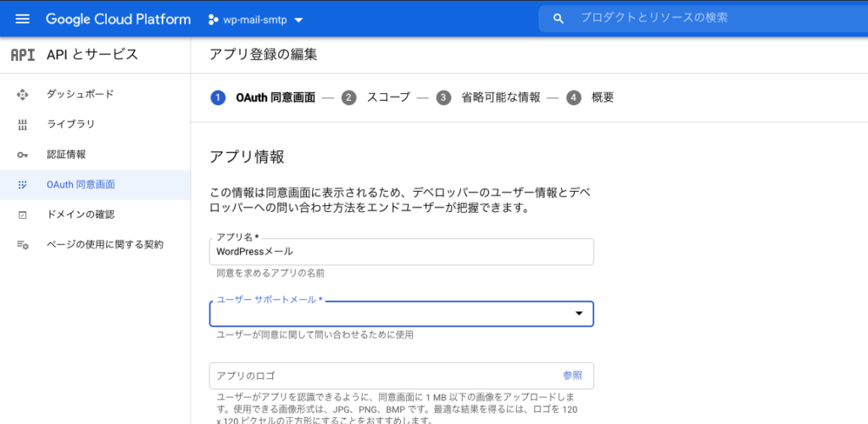The height and width of the screenshot is (424, 868).
Task: Click the API とサービス header icon
Action: point(23,55)
